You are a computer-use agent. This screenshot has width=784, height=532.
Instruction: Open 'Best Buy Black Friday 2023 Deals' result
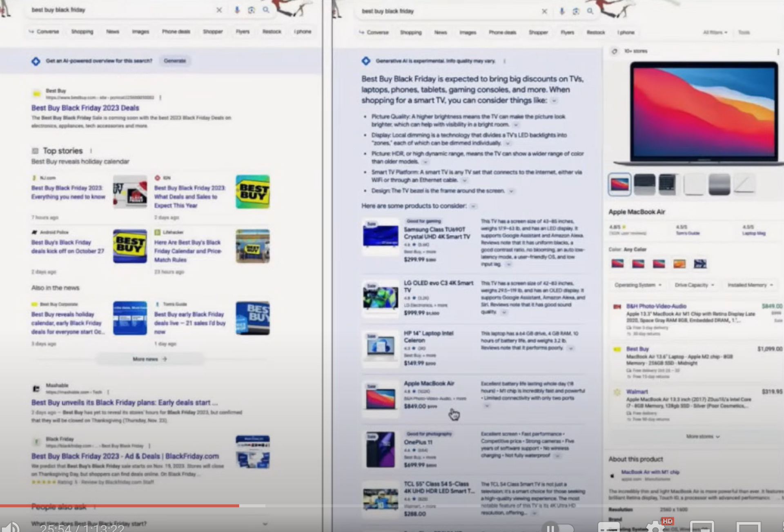pyautogui.click(x=85, y=108)
